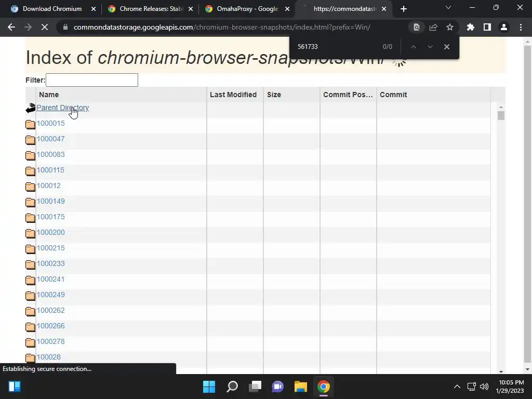Sort by Size column header
Screen dimensions: 532x399
click(291, 95)
